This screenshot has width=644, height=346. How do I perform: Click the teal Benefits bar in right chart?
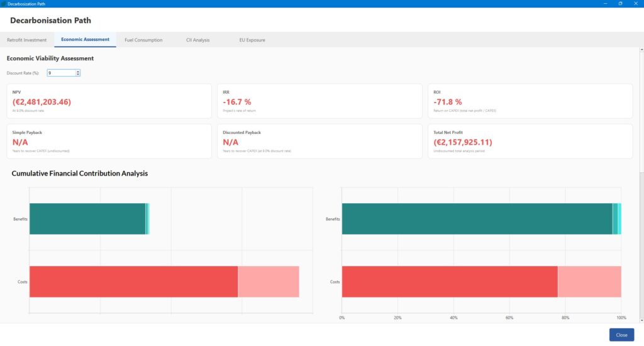[x=477, y=219]
